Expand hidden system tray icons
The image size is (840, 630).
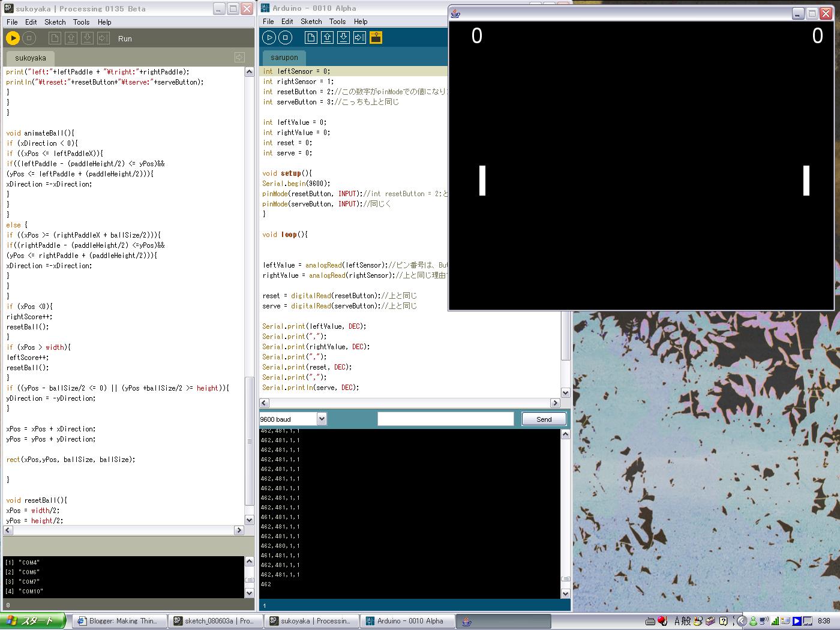(742, 621)
